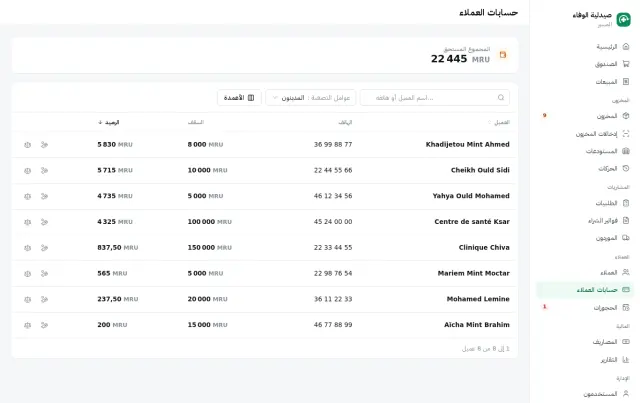640x403 pixels.
Task: Click the coins payment icon for Aicha Mint Brahim
Action: click(44, 325)
